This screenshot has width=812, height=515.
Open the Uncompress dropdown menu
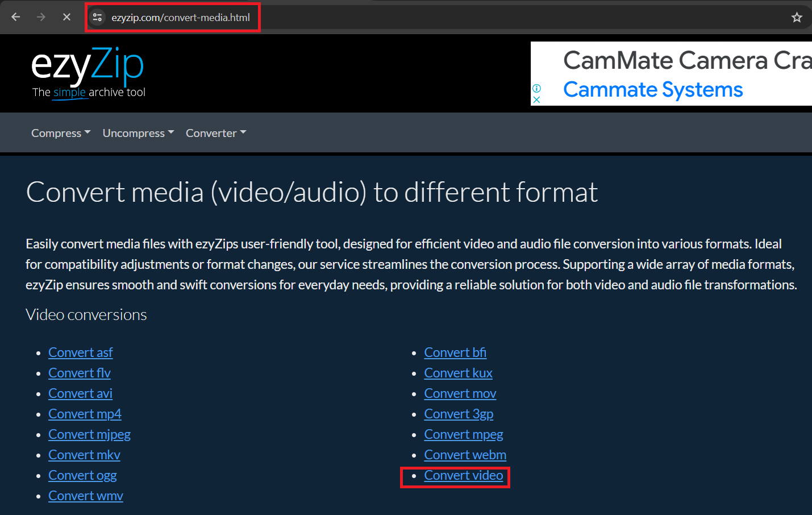138,132
